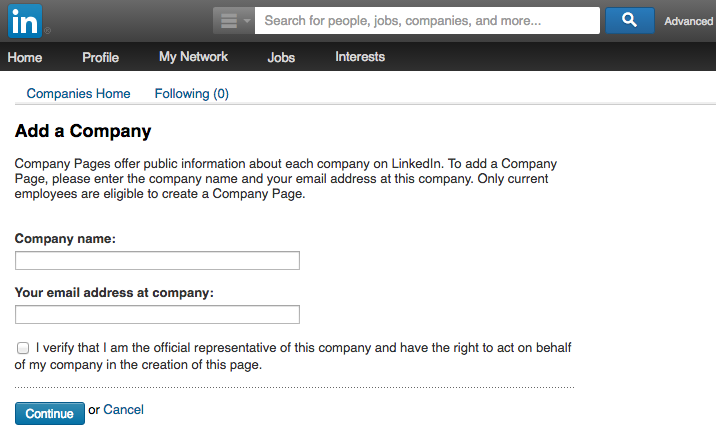This screenshot has width=716, height=435.
Task: Switch to the Companies Home tab
Action: coord(78,94)
